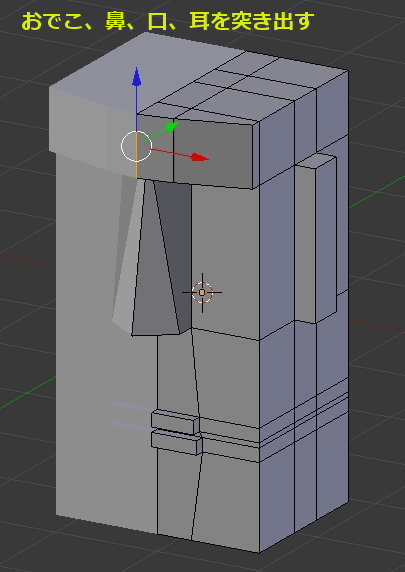Screen dimensions: 405x572
Task: Click the yellow Japanese caption text
Action: coord(167,22)
